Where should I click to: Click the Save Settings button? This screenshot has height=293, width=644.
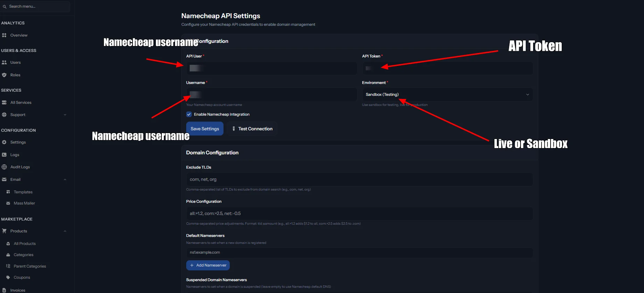(205, 129)
